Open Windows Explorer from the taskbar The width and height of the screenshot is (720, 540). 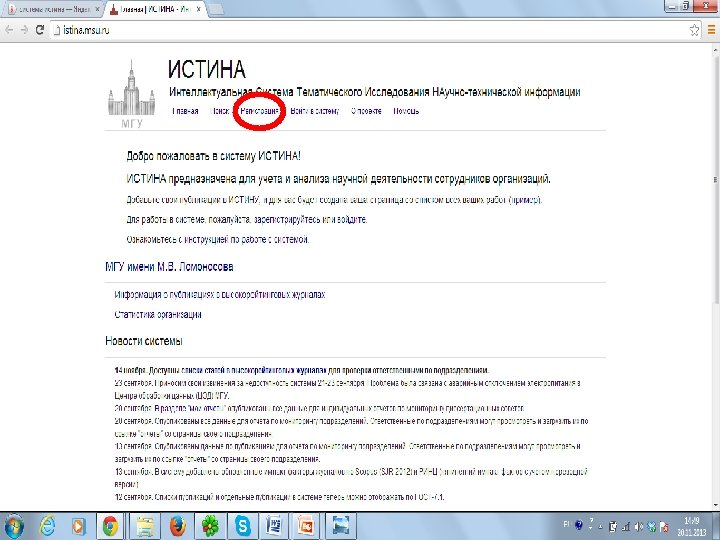point(145,526)
